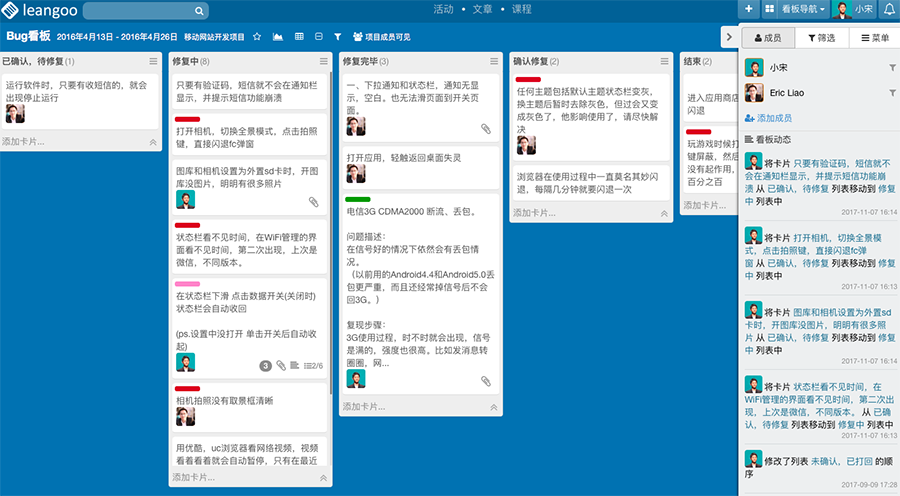Click the search magnifier icon
900x496 pixels.
click(x=200, y=11)
